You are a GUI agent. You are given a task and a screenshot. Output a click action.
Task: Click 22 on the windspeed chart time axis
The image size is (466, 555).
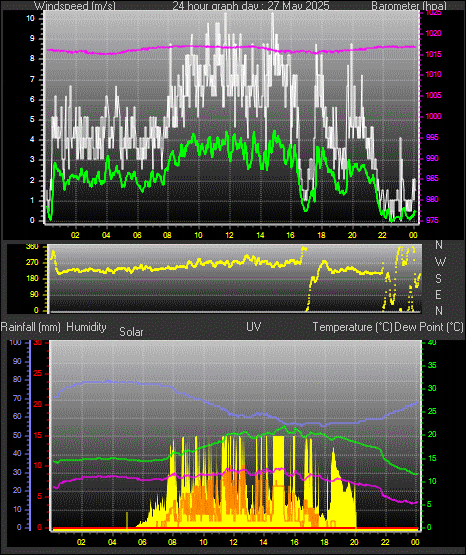pos(382,235)
